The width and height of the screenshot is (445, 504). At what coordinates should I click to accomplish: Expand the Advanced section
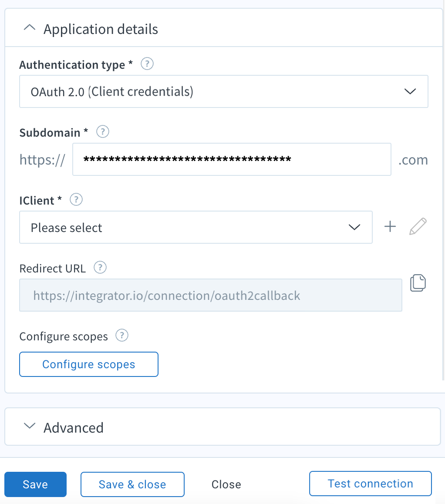30,426
